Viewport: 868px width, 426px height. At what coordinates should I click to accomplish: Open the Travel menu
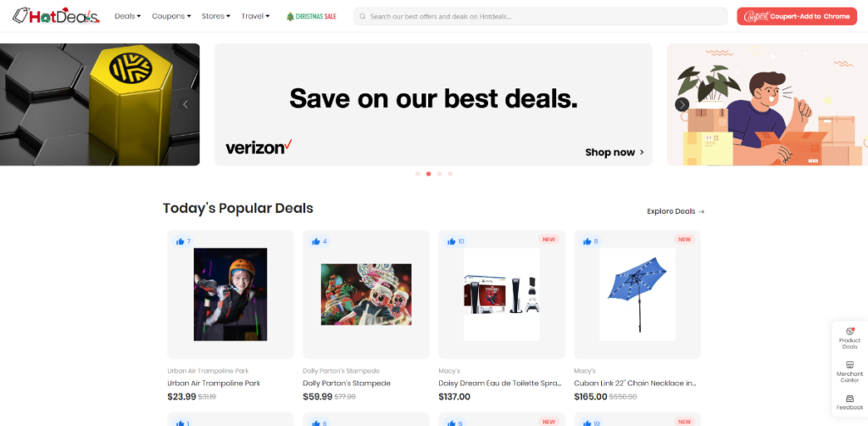255,16
